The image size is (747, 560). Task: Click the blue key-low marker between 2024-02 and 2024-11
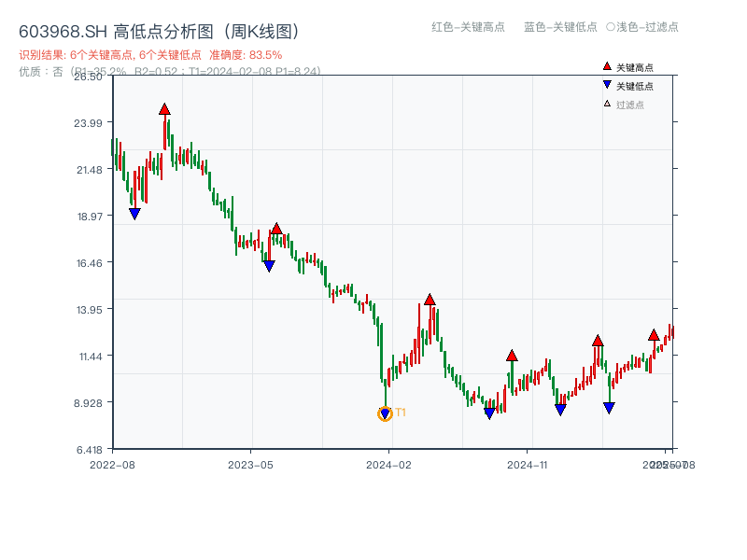[x=489, y=413]
